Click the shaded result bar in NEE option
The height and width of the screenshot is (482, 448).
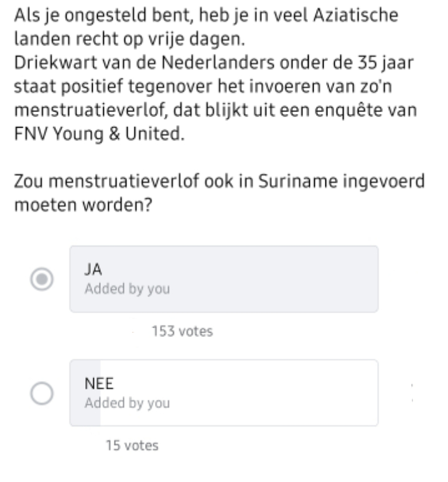click(x=85, y=393)
